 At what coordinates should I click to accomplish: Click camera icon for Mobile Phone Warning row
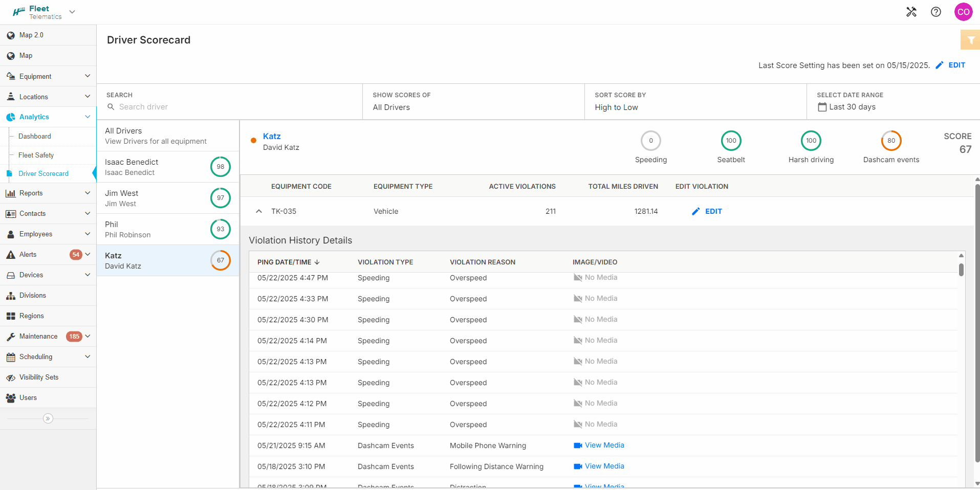pyautogui.click(x=578, y=446)
